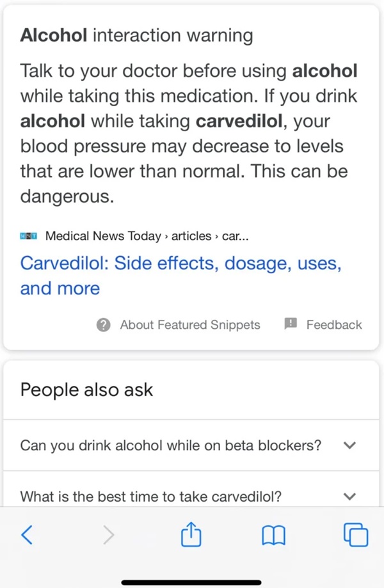Screen dimensions: 384x588
Task: Show all open tabs icon
Action: (x=356, y=534)
